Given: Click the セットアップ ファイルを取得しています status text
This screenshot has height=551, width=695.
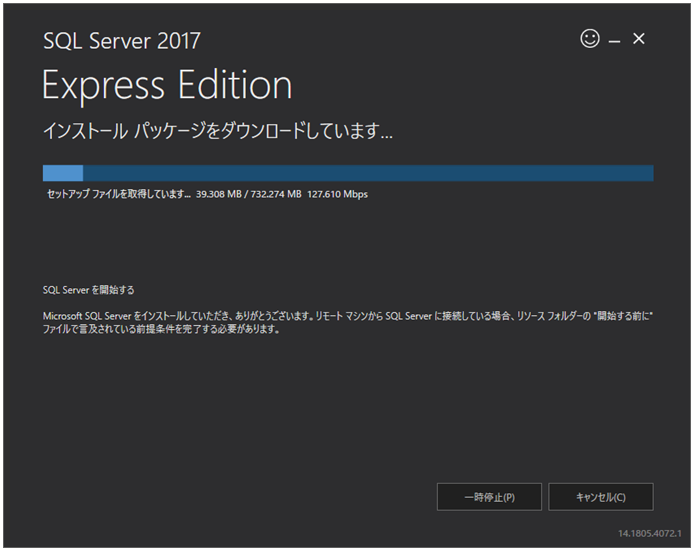Looking at the screenshot, I should 119,194.
